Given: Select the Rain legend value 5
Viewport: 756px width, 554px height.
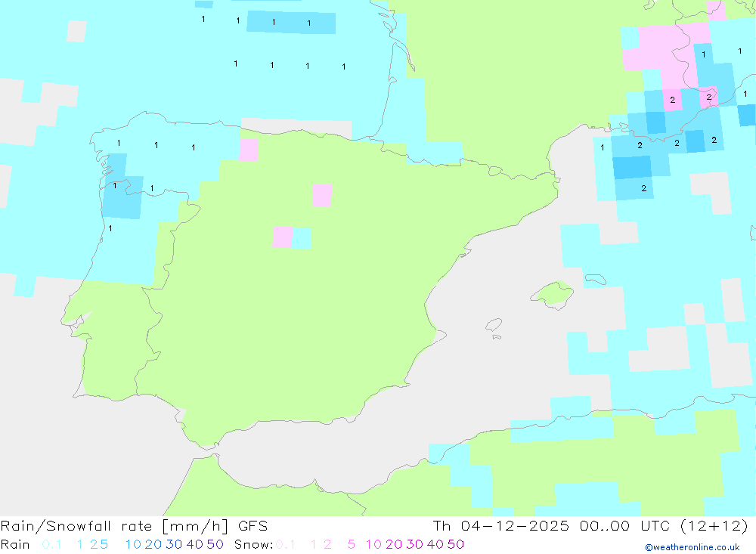Looking at the screenshot, I should pyautogui.click(x=104, y=544).
